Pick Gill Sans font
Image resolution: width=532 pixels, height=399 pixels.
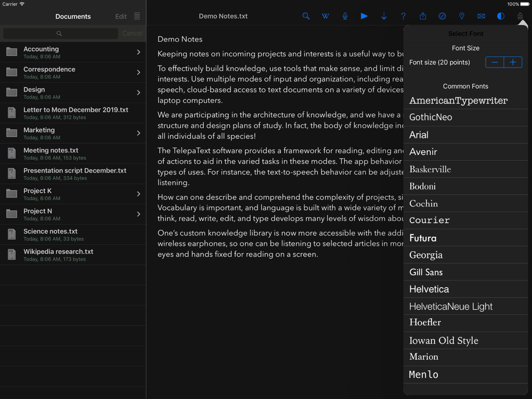465,272
